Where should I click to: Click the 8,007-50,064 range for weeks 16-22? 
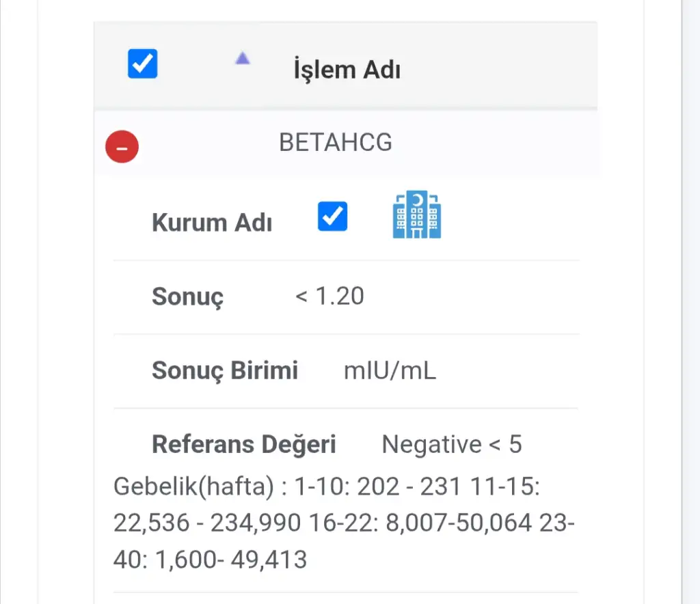459,523
